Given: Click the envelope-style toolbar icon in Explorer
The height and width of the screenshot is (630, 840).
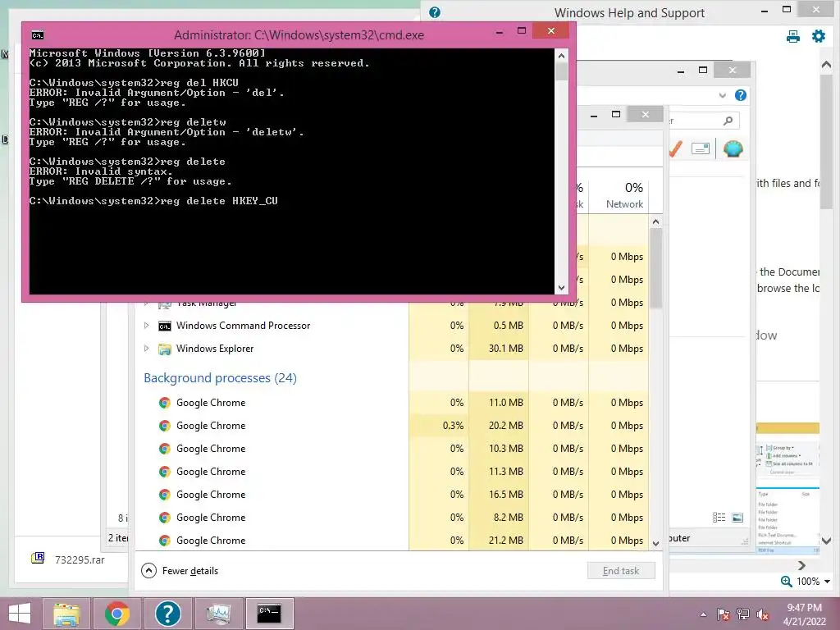Looking at the screenshot, I should [x=701, y=148].
